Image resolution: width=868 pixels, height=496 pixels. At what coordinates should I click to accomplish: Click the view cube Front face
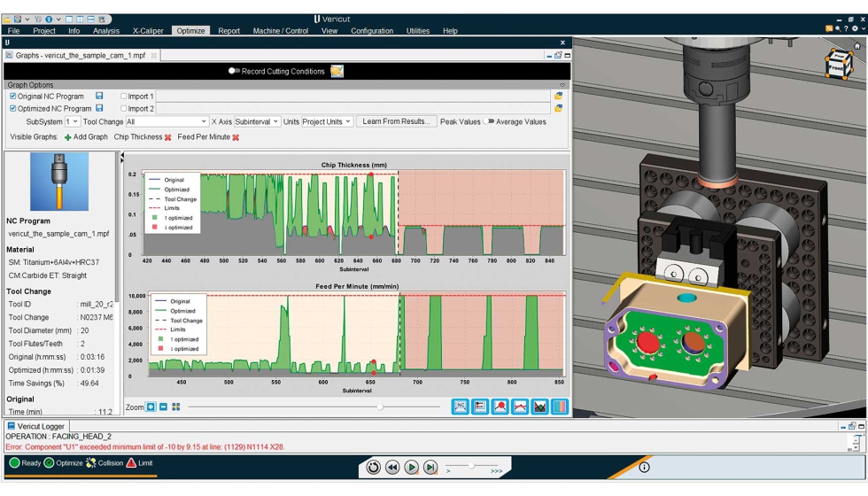(834, 68)
